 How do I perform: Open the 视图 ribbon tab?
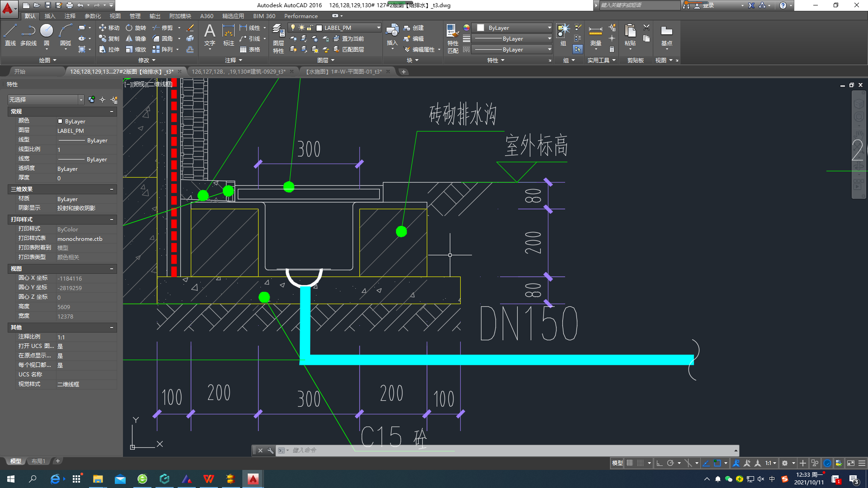tap(115, 16)
